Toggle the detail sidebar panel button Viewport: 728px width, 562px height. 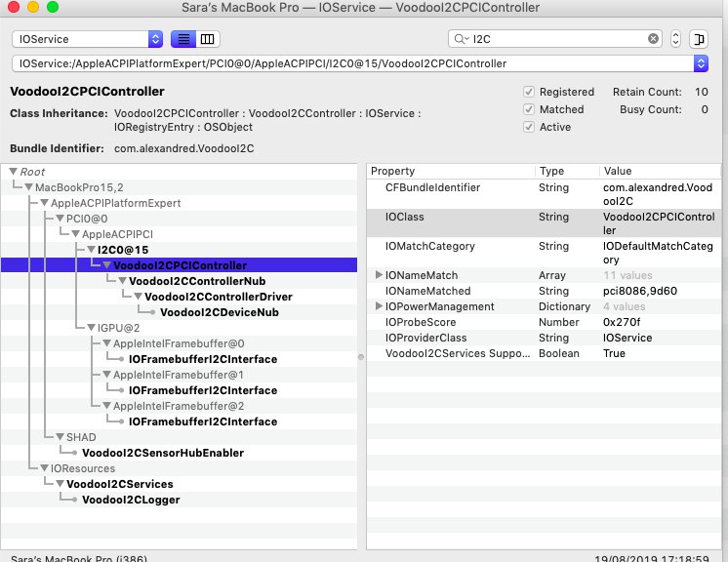click(x=699, y=39)
